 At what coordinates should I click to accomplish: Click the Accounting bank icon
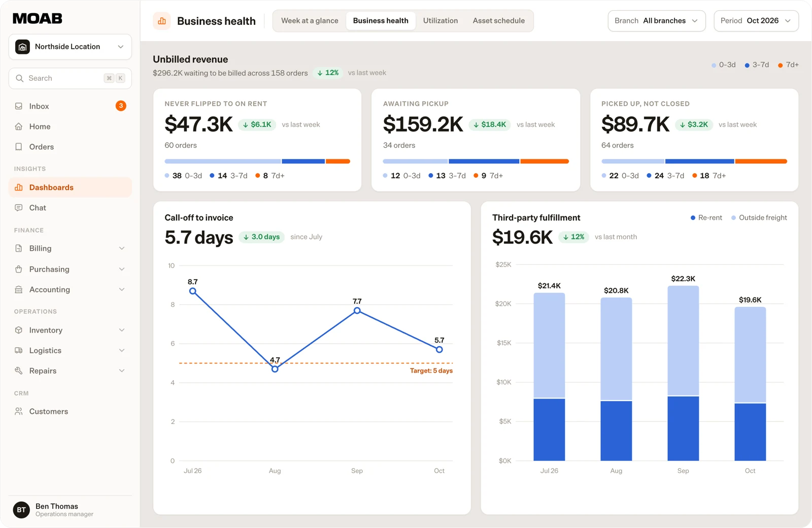(x=19, y=289)
